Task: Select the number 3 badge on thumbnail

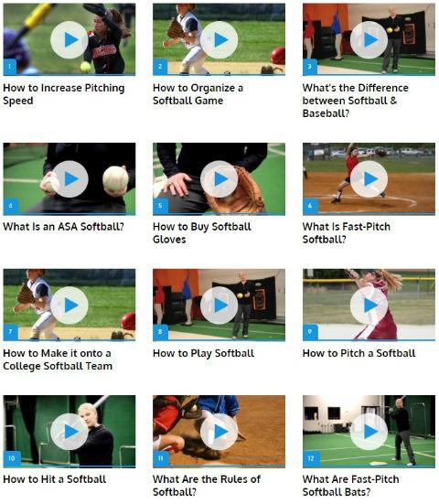Action: (310, 67)
